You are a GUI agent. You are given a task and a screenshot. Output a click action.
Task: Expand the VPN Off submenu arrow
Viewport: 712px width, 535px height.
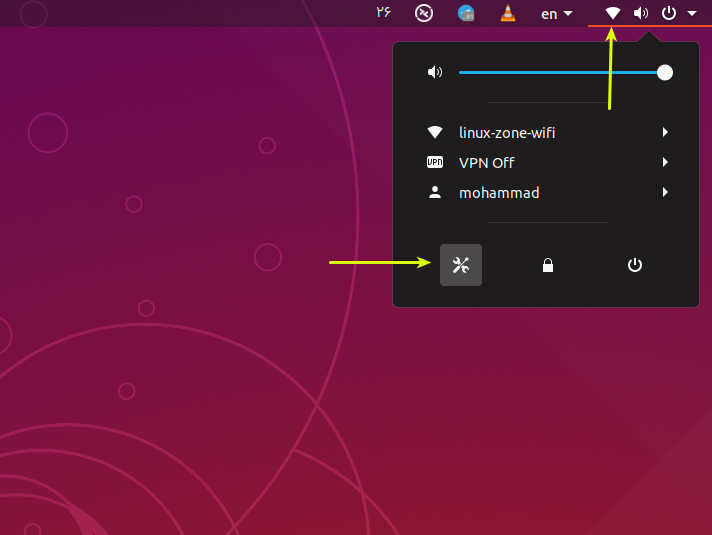pyautogui.click(x=665, y=162)
